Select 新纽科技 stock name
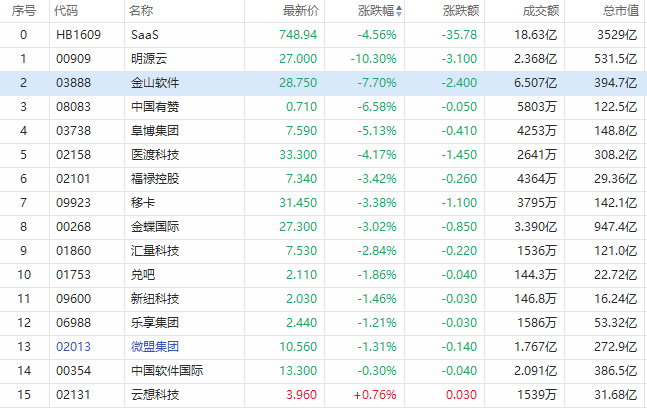 155,299
